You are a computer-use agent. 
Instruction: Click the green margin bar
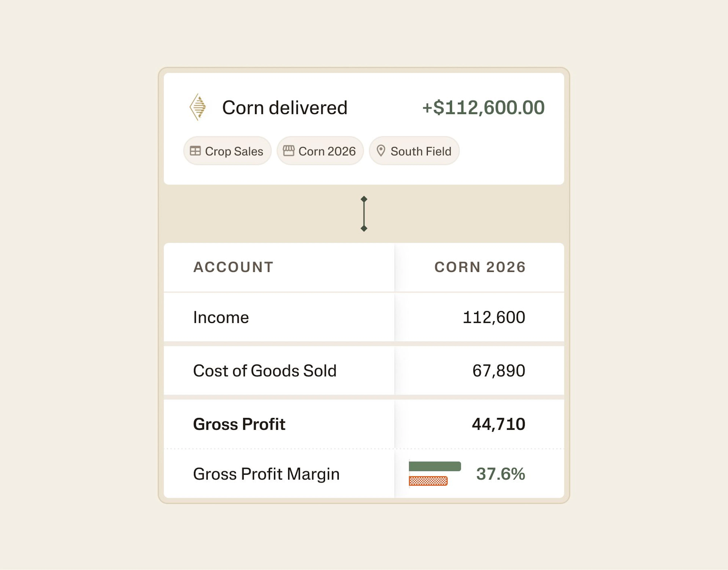(x=435, y=466)
